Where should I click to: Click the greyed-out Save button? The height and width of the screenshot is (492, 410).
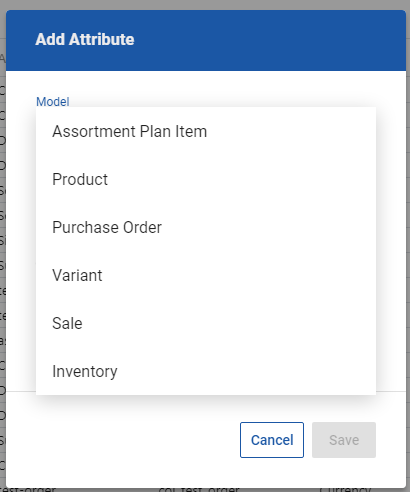(344, 440)
